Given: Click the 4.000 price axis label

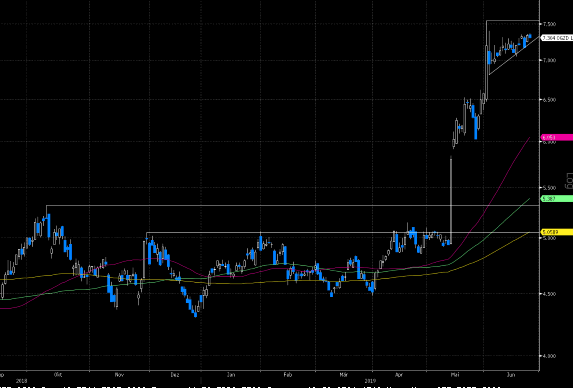Looking at the screenshot, I should tap(550, 356).
